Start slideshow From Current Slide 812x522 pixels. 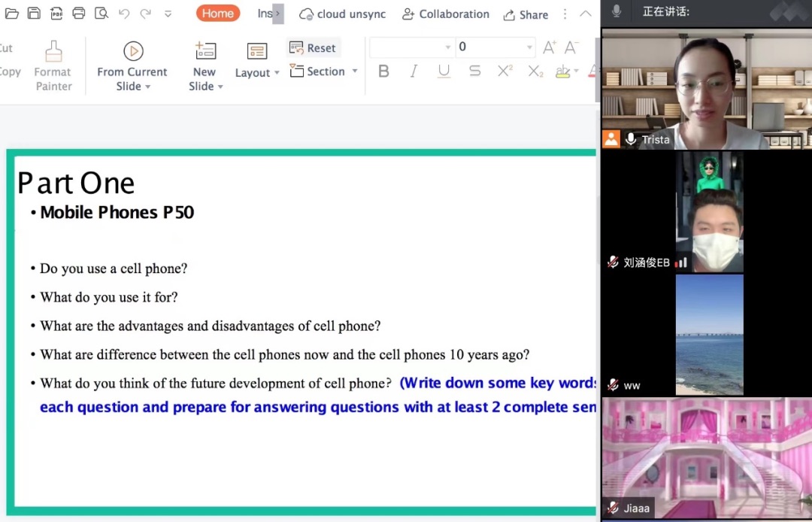[x=133, y=51]
